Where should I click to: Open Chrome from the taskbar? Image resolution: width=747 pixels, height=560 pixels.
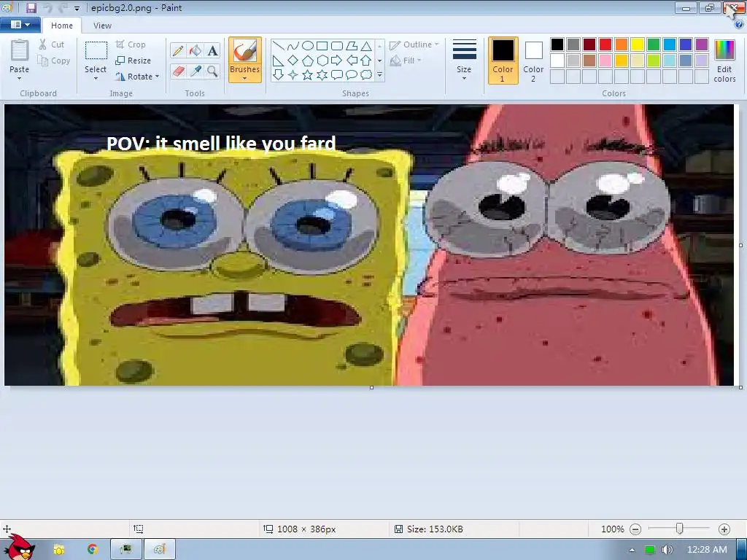coord(93,550)
